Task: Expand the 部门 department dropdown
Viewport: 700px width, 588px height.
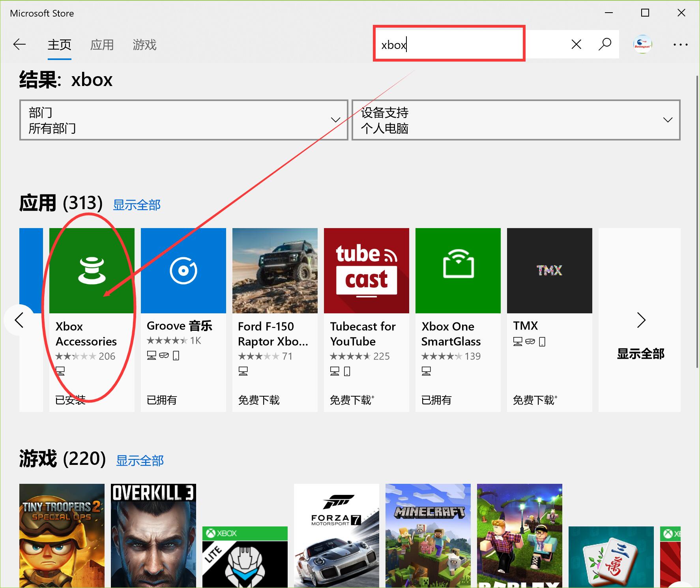Action: [x=183, y=120]
